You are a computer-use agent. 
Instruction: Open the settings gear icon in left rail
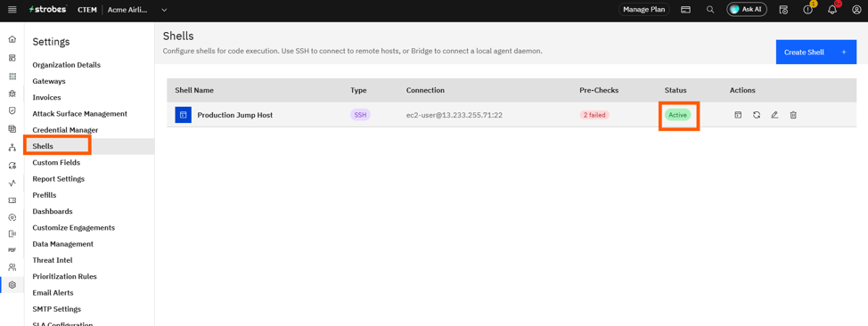coord(12,285)
